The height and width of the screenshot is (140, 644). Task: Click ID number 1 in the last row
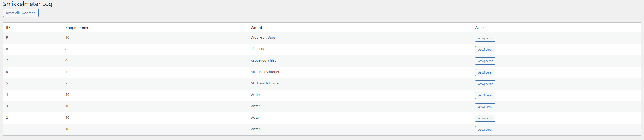[7, 129]
